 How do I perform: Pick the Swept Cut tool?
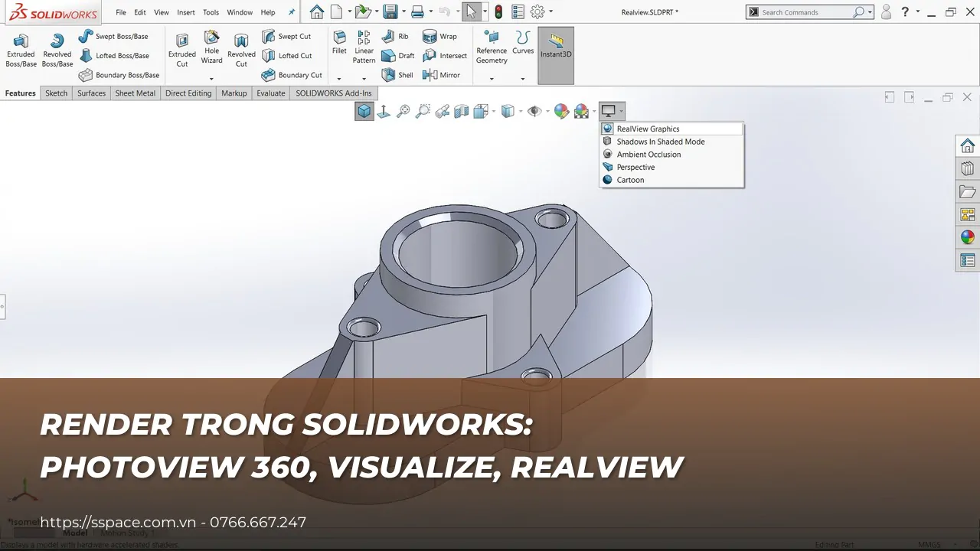[286, 36]
